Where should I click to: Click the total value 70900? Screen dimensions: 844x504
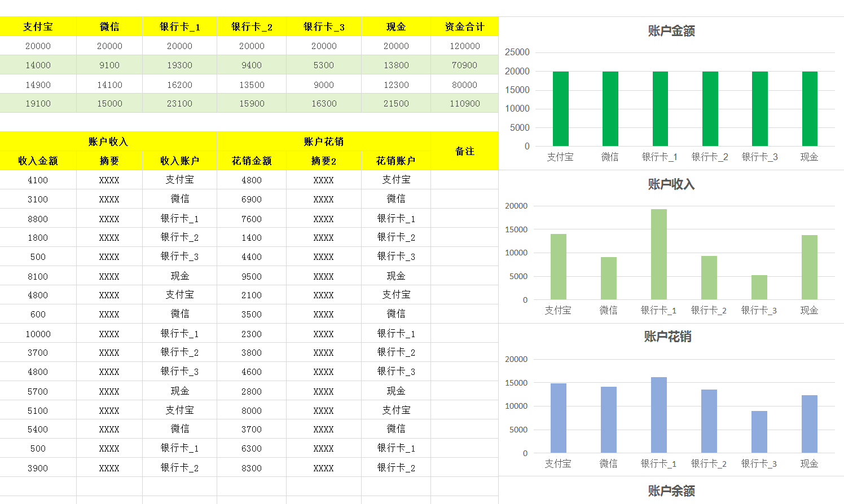pyautogui.click(x=465, y=65)
